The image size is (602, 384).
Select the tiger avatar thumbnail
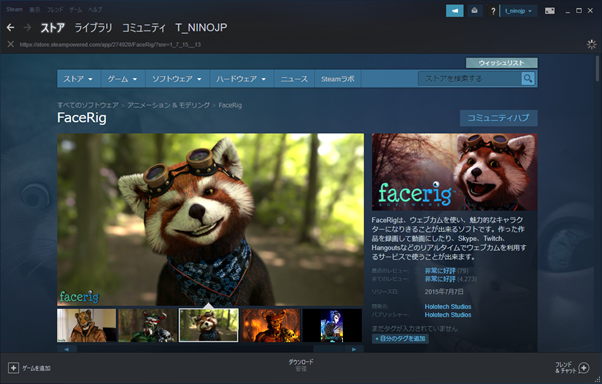[86, 325]
